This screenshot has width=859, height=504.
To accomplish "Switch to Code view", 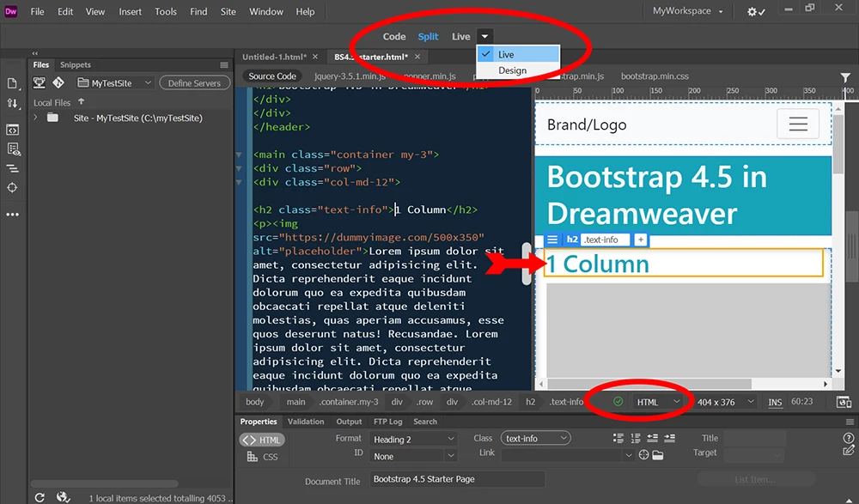I will click(394, 37).
